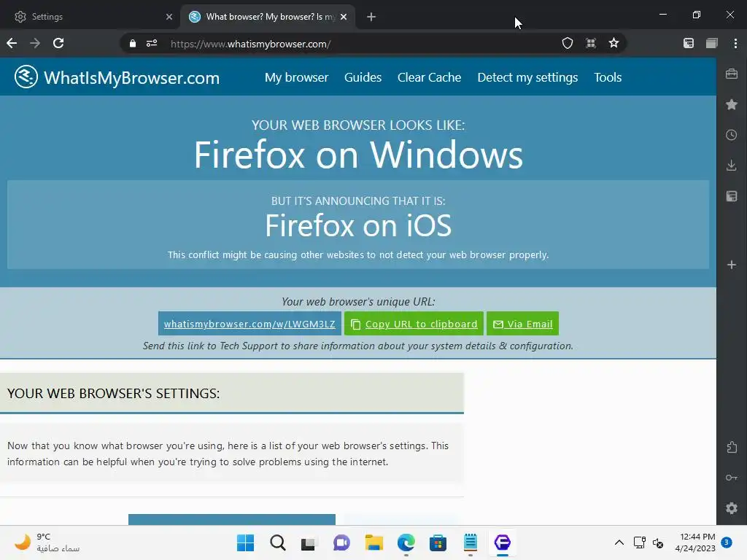
Task: Click the Floorp browser taskbar icon
Action: (502, 542)
